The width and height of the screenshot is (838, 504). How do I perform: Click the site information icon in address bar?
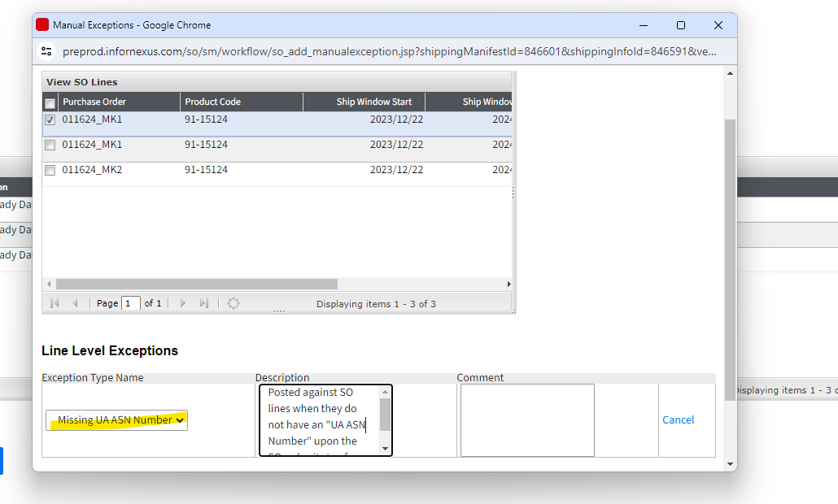(x=46, y=51)
